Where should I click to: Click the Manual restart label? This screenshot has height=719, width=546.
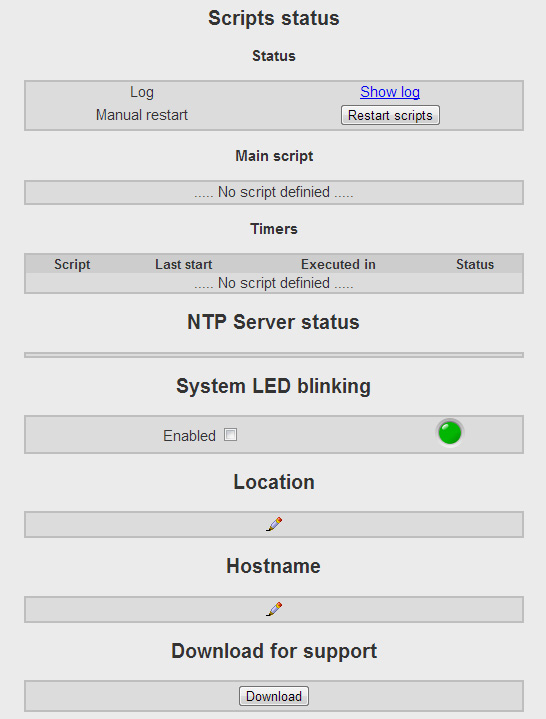click(x=142, y=115)
